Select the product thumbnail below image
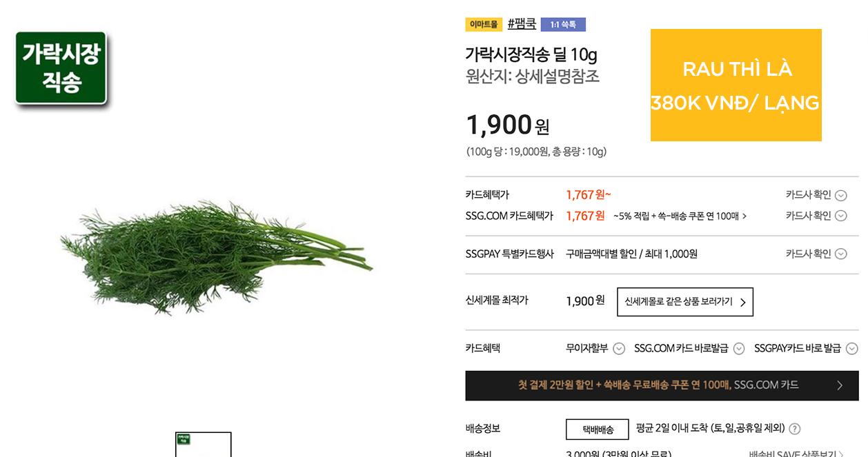 [203, 445]
